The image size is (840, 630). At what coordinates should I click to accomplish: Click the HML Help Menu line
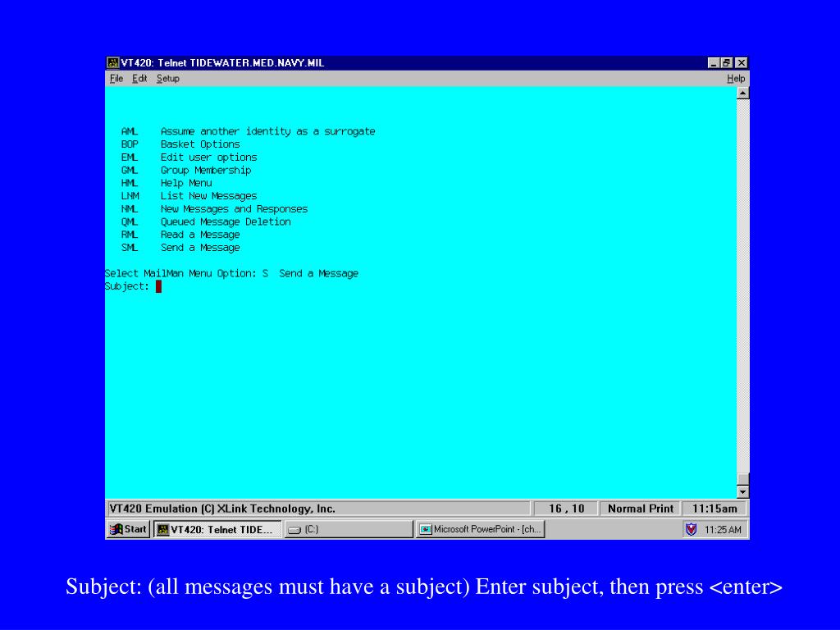pyautogui.click(x=167, y=183)
